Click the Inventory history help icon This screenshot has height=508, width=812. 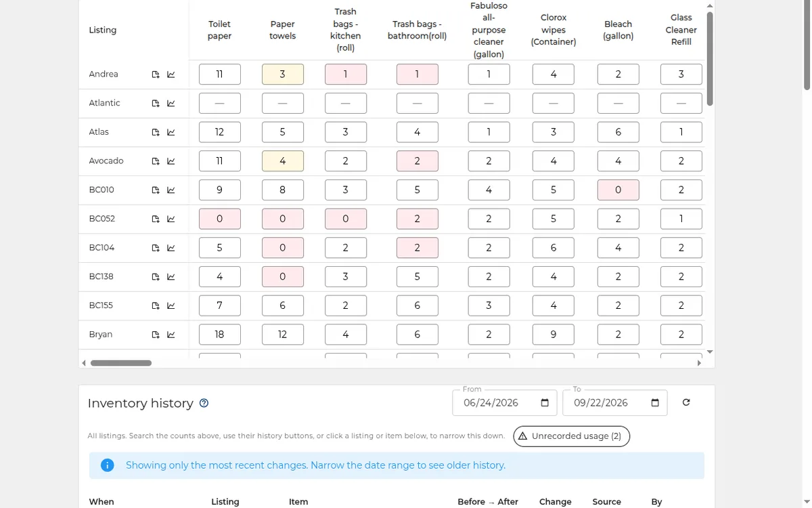tap(204, 403)
